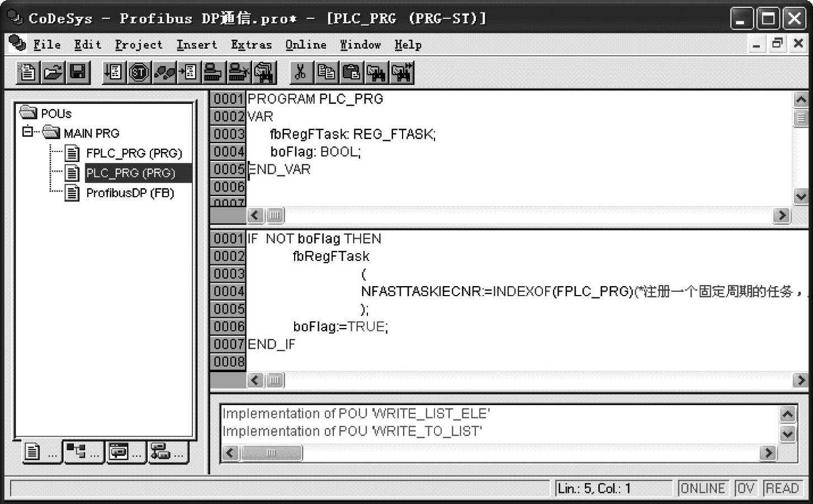This screenshot has width=813, height=504.
Task: Click the footprints Step over icon
Action: click(164, 72)
